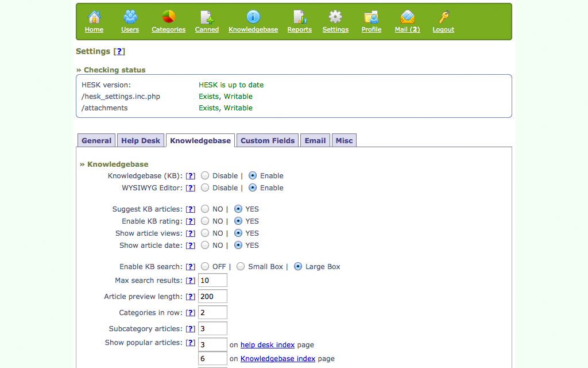Click the Home house icon
The height and width of the screenshot is (368, 588).
pyautogui.click(x=94, y=17)
